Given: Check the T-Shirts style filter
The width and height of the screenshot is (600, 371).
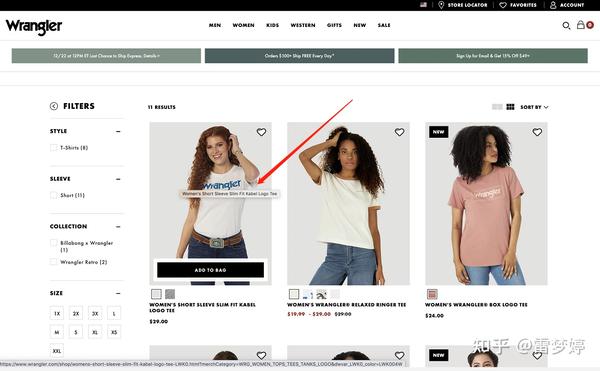Looking at the screenshot, I should tap(54, 148).
